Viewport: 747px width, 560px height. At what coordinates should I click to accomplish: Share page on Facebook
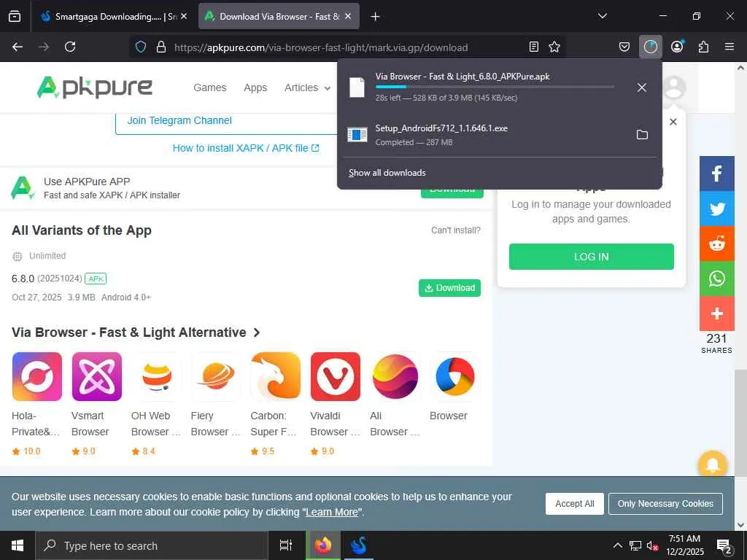pos(716,174)
